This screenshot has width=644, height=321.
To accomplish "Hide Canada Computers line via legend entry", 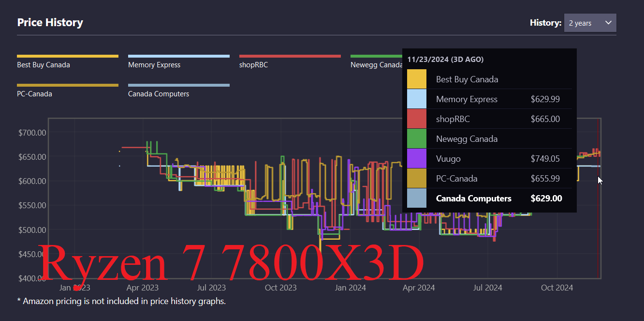I will point(159,94).
